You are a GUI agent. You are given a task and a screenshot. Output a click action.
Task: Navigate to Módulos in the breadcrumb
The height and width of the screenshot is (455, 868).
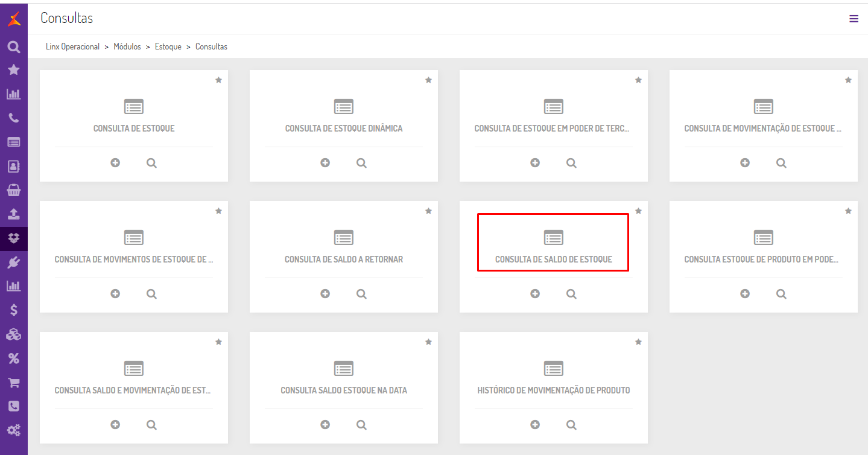(127, 46)
